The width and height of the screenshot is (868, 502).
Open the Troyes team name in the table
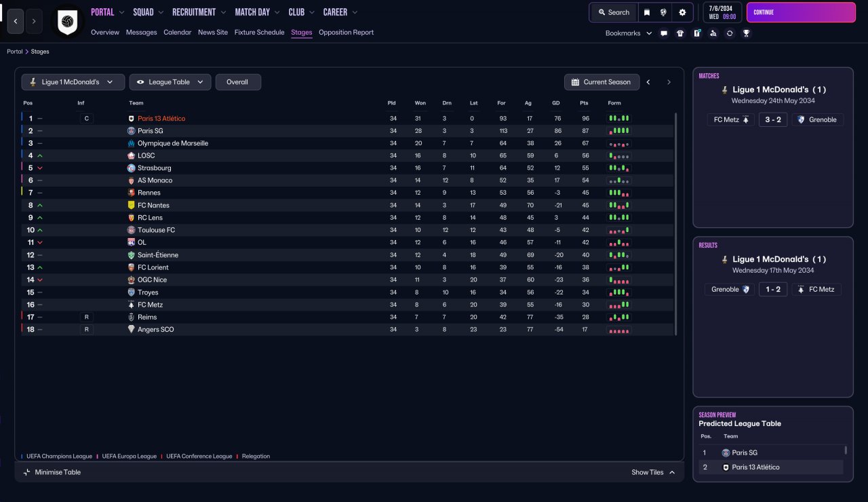[148, 292]
